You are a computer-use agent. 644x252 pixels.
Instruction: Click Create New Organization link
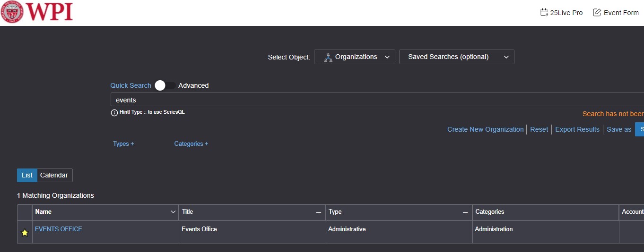(x=485, y=129)
